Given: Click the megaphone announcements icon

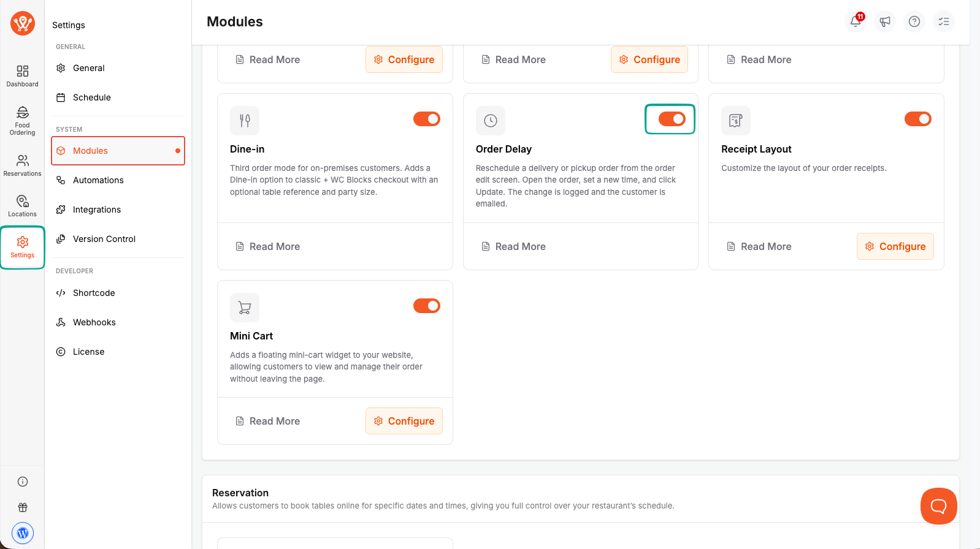Looking at the screenshot, I should (x=885, y=21).
